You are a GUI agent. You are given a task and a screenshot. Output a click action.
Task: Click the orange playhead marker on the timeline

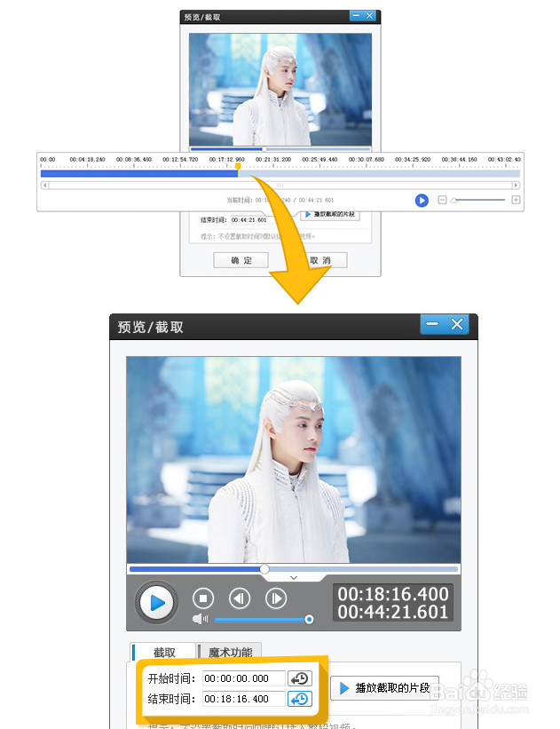(x=238, y=166)
